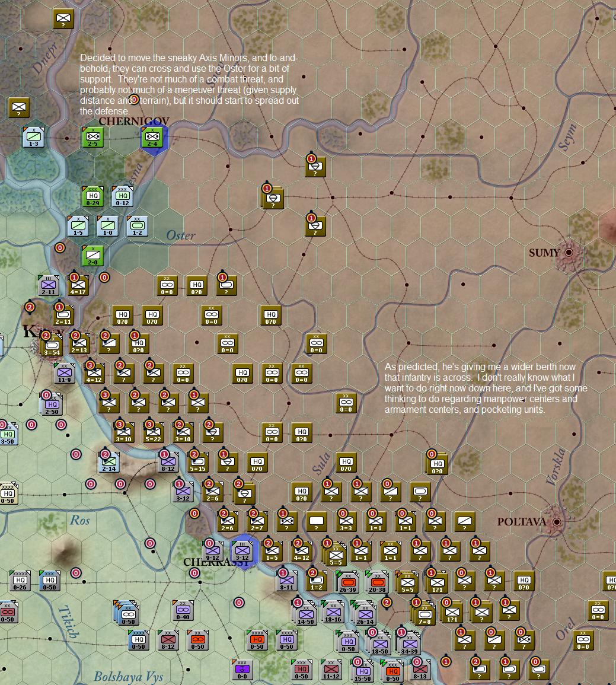
Task: Select the green 2-5 cavalry unit
Action: point(93,138)
